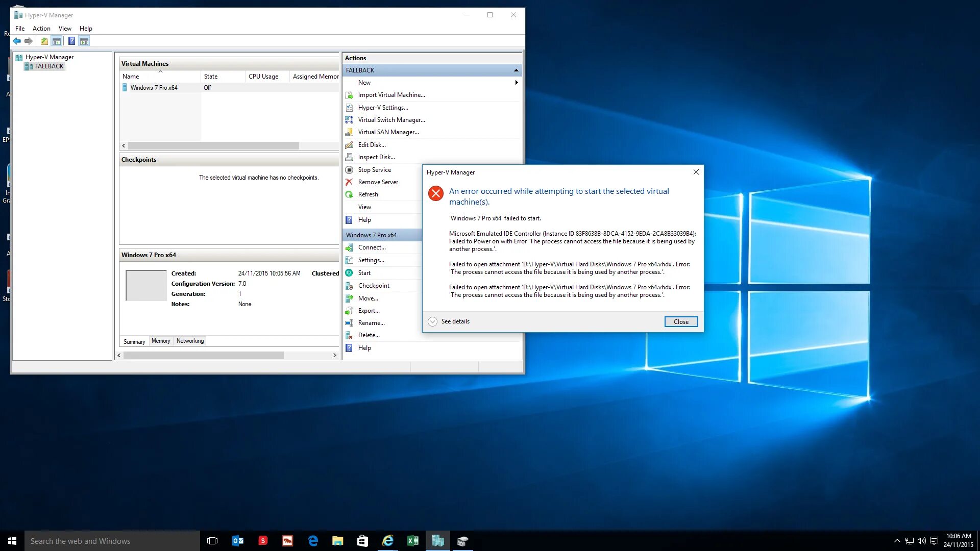Expand the New submenu arrow
Image resolution: width=980 pixels, height=551 pixels.
tap(516, 82)
